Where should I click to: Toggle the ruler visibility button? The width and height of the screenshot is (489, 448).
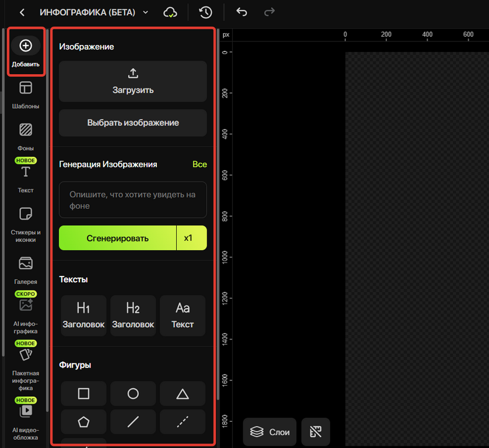tap(316, 432)
